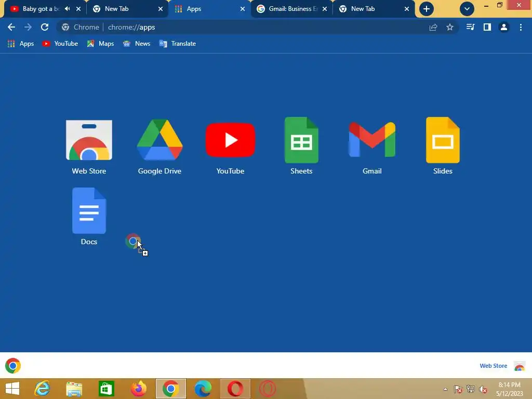The height and width of the screenshot is (399, 532).
Task: Open Microsoft Edge from taskbar
Action: click(x=203, y=389)
